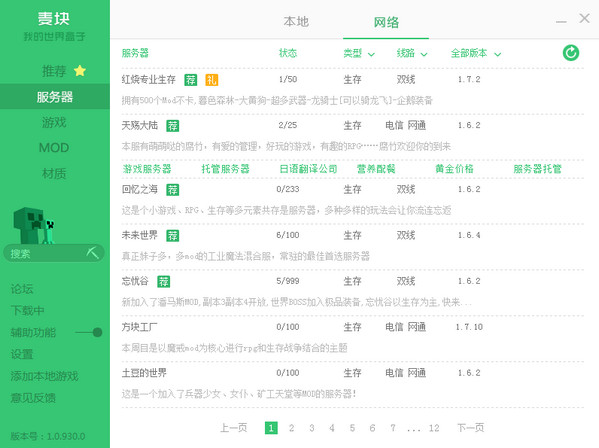Image resolution: width=599 pixels, height=448 pixels.
Task: Click the 状态 column header
Action: 288,53
